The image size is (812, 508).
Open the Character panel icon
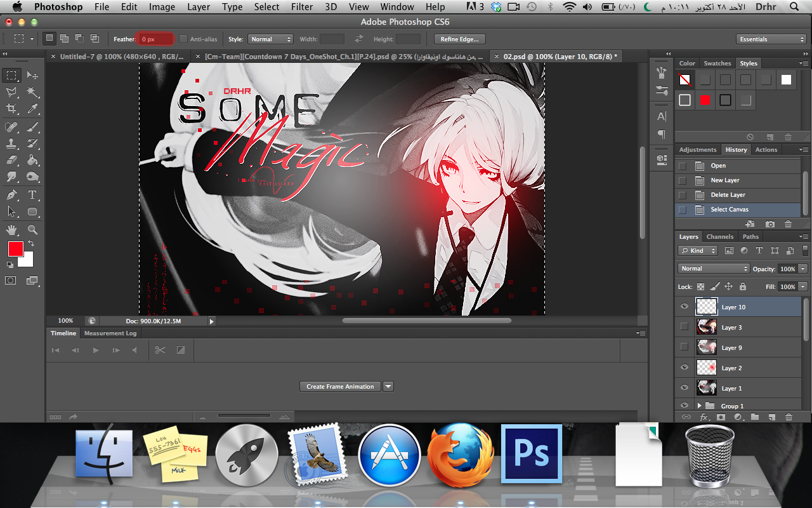click(x=662, y=116)
